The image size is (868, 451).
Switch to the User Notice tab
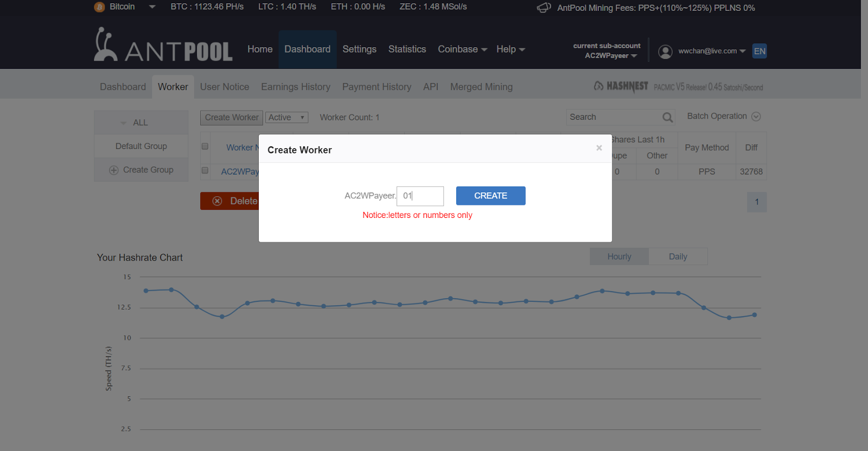(225, 87)
